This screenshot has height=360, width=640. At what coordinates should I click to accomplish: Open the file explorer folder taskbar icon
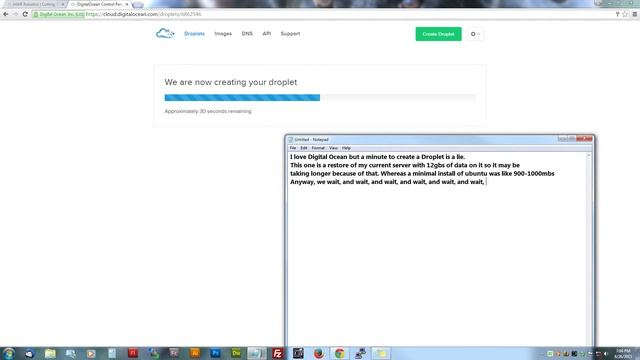[x=50, y=353]
